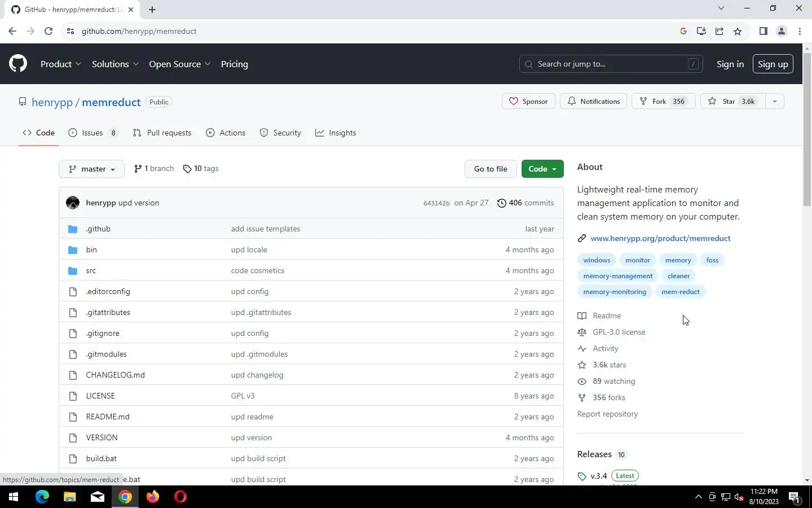
Task: Bookmark this page with the star icon
Action: [738, 31]
